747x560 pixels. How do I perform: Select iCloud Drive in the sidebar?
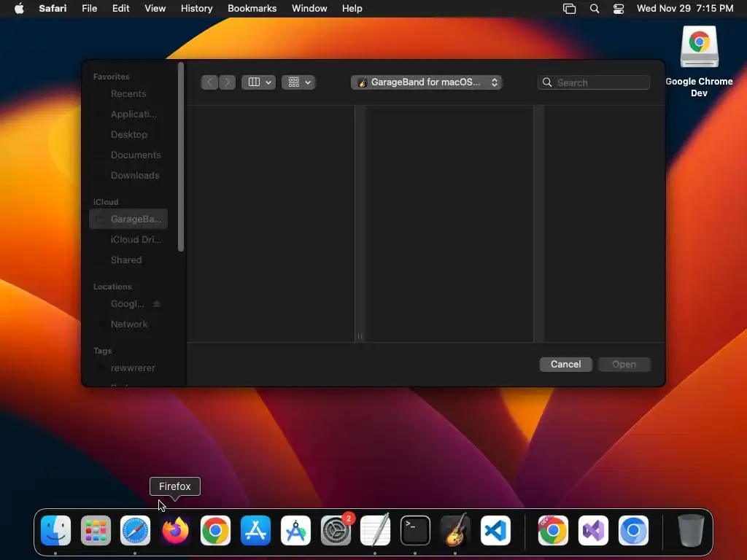point(128,239)
